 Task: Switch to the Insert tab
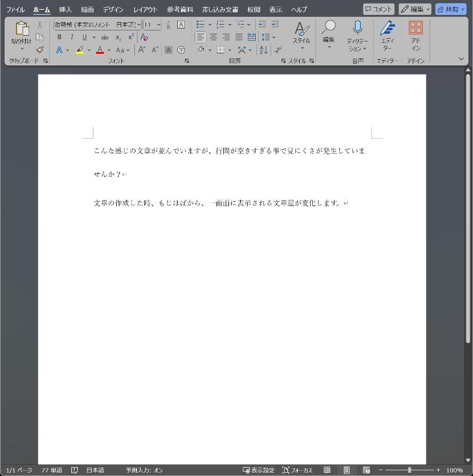coord(65,10)
